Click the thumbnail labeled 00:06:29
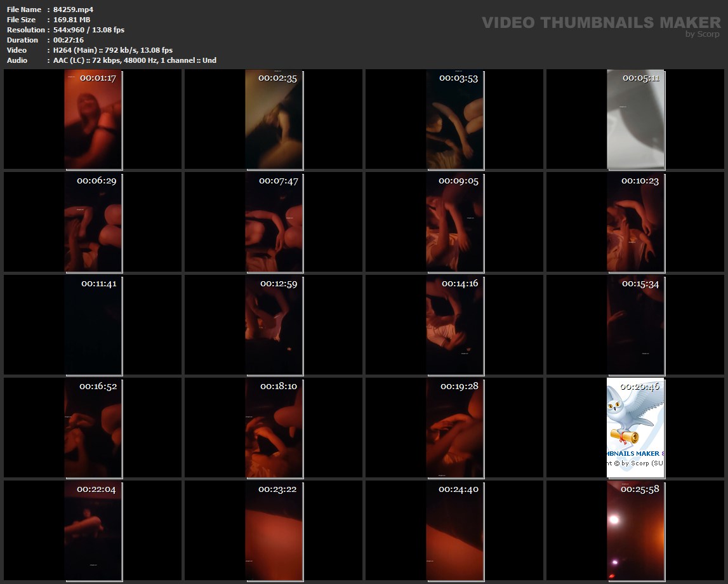 [93, 222]
